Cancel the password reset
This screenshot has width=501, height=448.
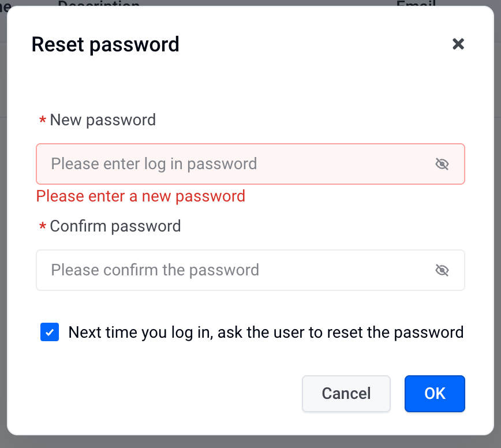(x=346, y=393)
